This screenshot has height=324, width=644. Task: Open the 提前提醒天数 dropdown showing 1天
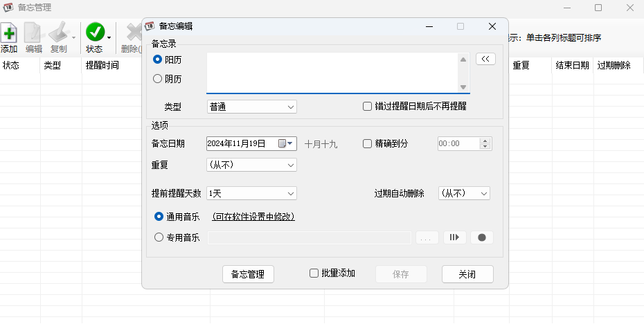pyautogui.click(x=251, y=193)
